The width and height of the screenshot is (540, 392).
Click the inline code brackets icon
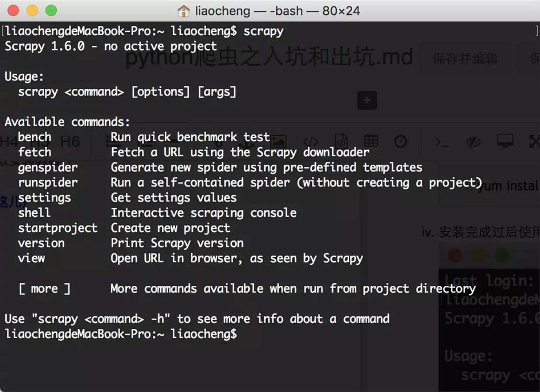pos(311,141)
